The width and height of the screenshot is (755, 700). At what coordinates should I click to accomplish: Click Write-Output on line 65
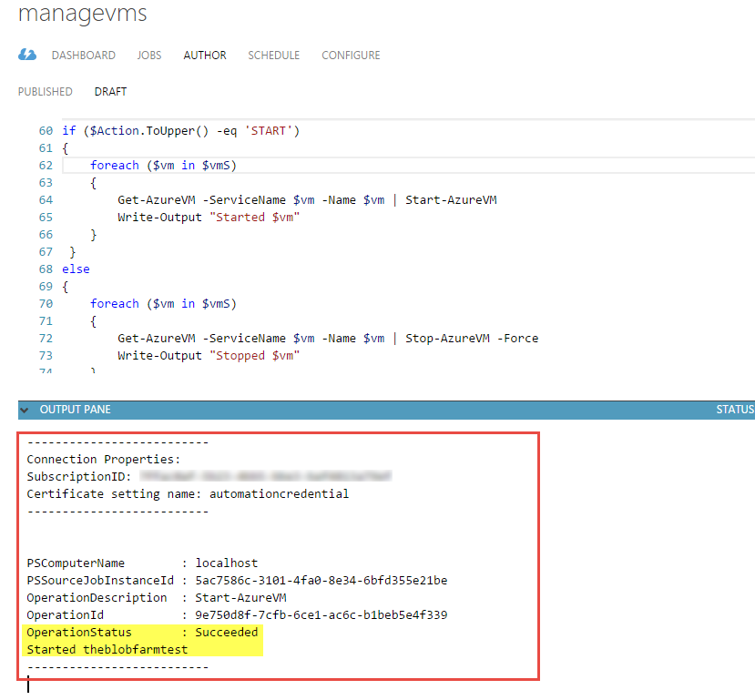click(x=159, y=218)
